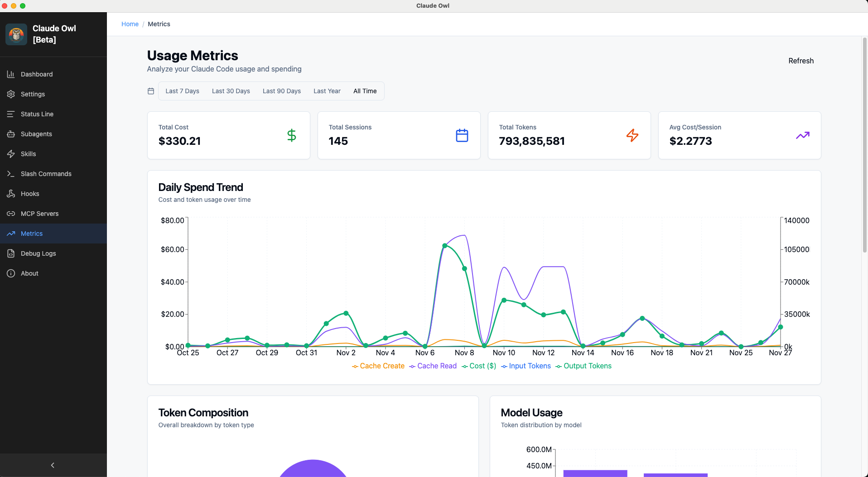Click the calendar icon beside the time filters
The width and height of the screenshot is (868, 477).
point(151,91)
